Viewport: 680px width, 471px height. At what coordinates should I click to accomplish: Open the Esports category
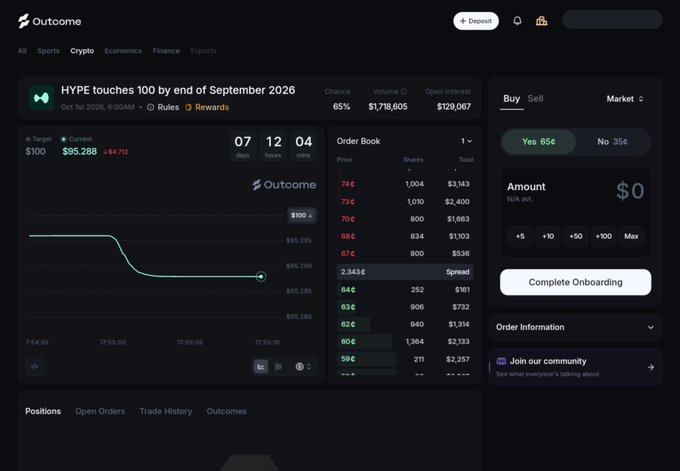pyautogui.click(x=203, y=51)
